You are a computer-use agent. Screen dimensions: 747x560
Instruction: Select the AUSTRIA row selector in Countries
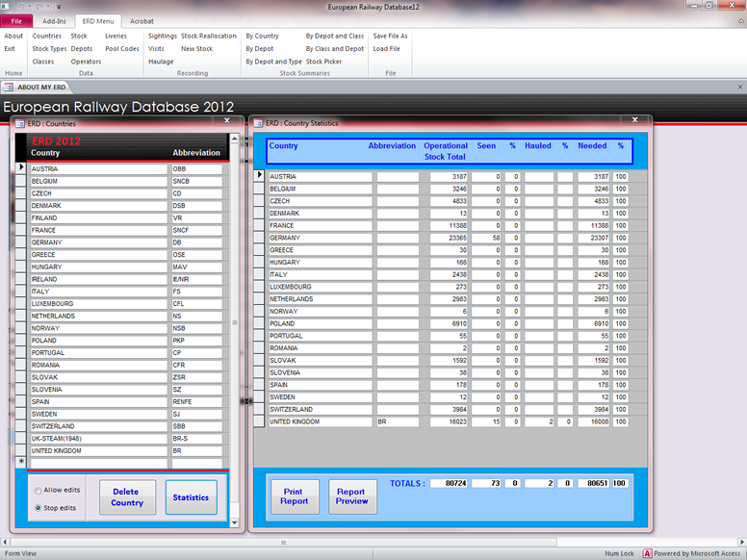click(20, 168)
